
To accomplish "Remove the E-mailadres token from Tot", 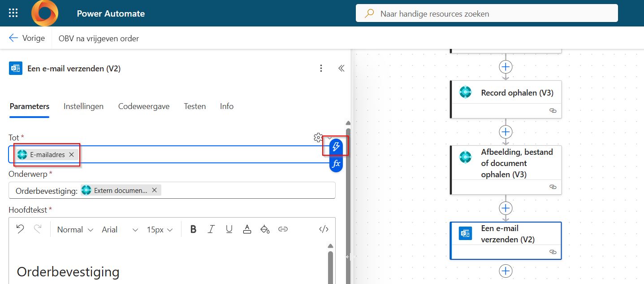I will 71,155.
